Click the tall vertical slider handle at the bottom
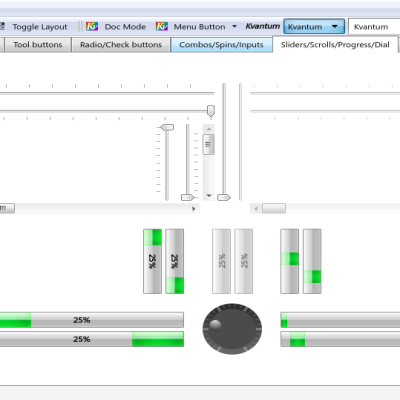 click(x=224, y=198)
